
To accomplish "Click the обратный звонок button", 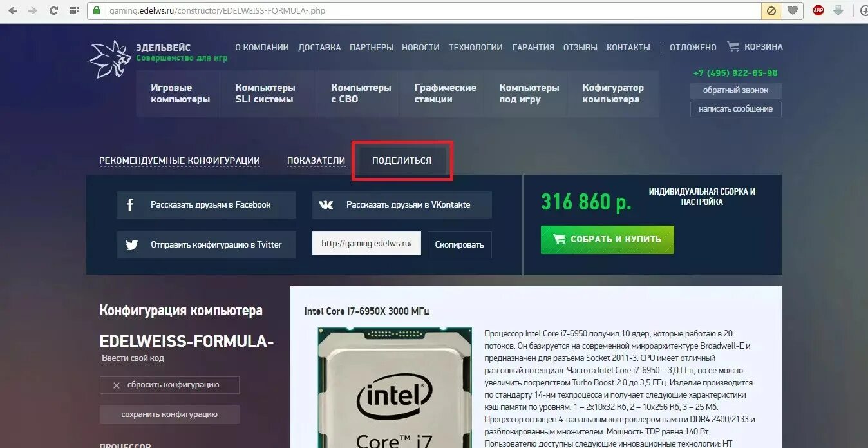I will (x=736, y=90).
